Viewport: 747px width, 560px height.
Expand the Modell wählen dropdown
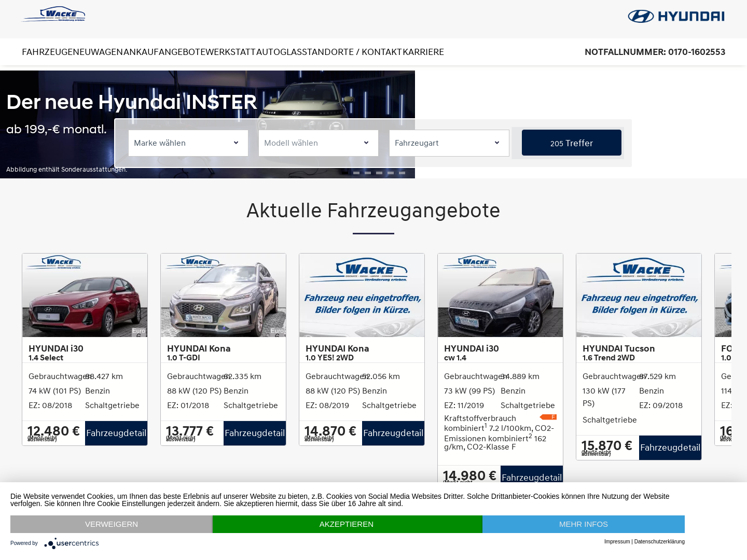click(x=319, y=143)
